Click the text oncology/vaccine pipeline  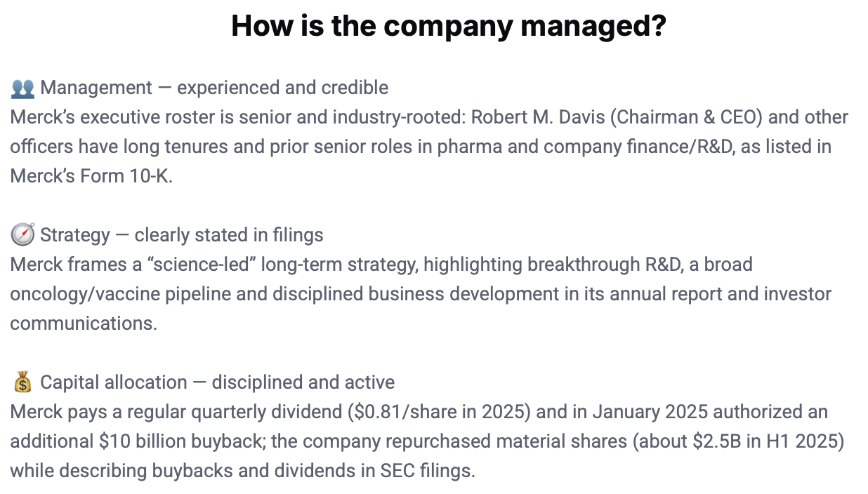tap(120, 294)
